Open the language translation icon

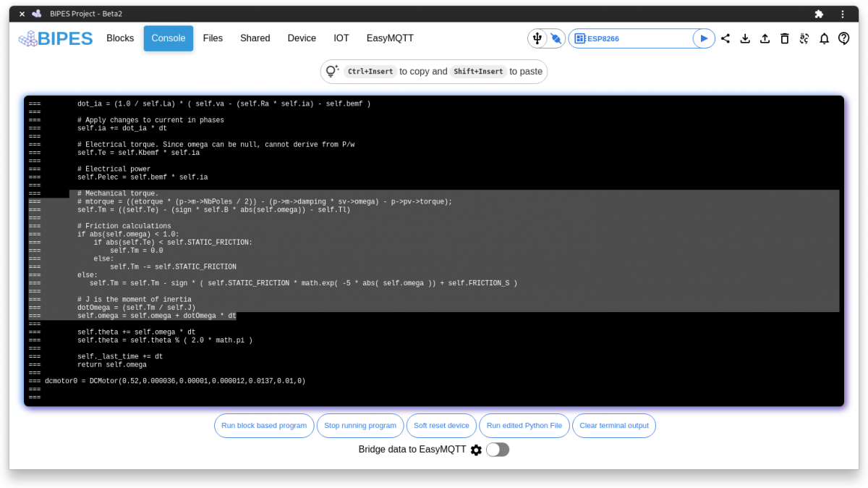pos(804,38)
